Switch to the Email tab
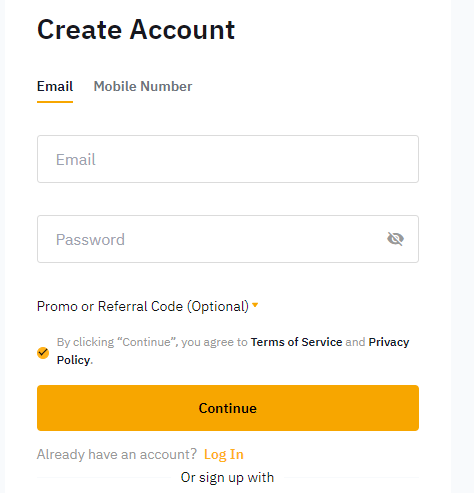474x493 pixels. click(55, 86)
